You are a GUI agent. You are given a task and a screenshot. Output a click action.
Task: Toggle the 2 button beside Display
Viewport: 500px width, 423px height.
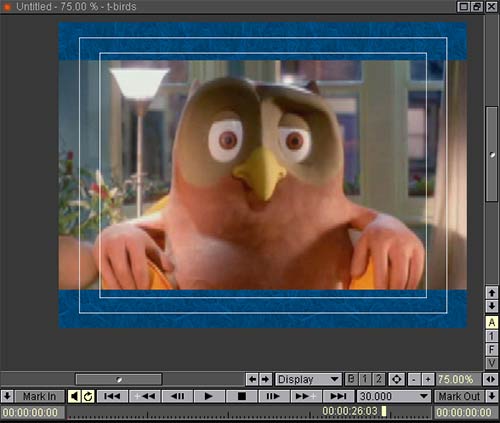pos(379,379)
